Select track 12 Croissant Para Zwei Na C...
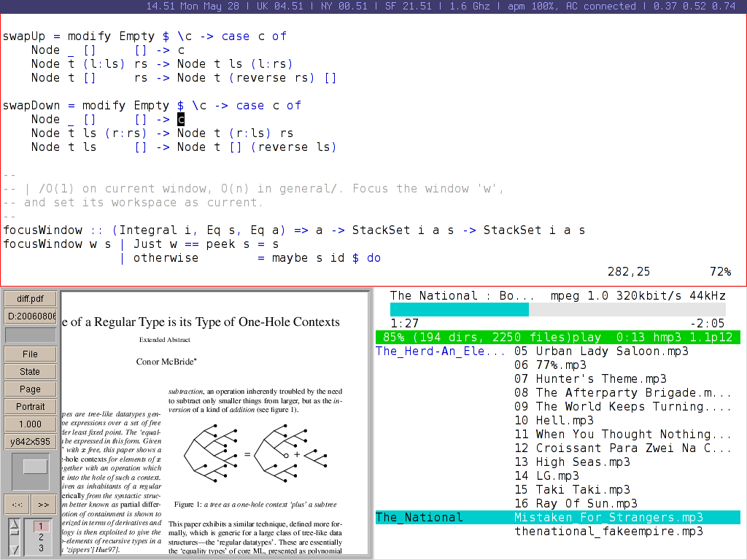 [623, 448]
